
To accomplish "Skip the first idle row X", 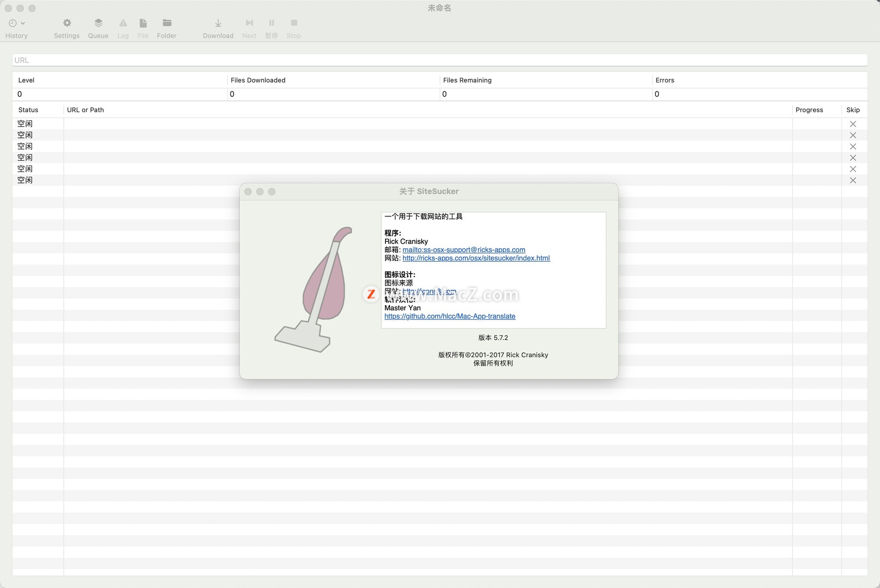I will (852, 124).
